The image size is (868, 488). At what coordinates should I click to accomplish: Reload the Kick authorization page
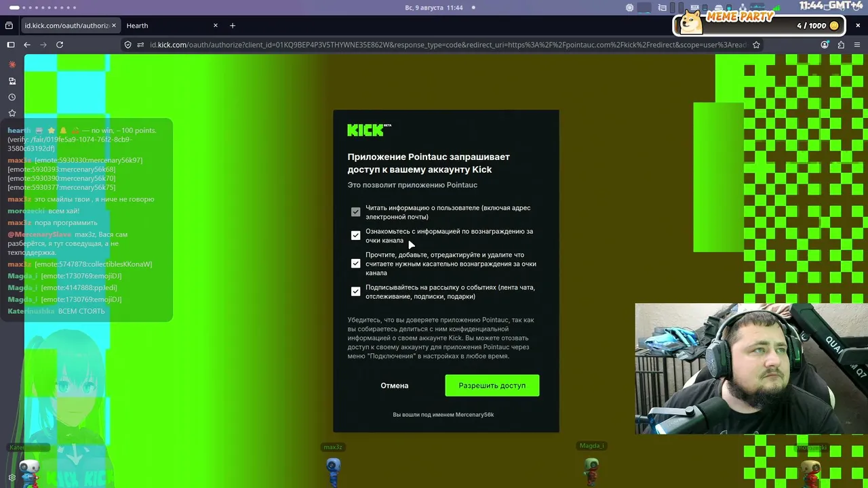pos(60,45)
